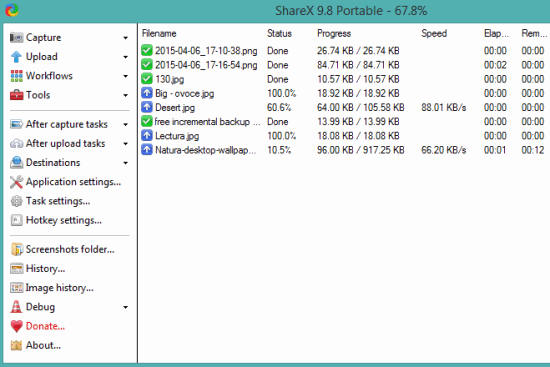Click the Donate heart icon
Image resolution: width=550 pixels, height=367 pixels.
tap(16, 326)
